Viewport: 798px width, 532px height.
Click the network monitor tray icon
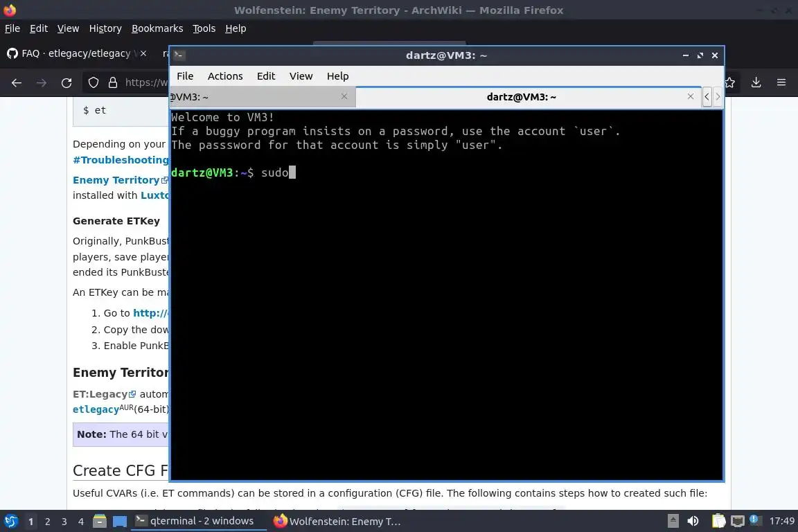[738, 521]
